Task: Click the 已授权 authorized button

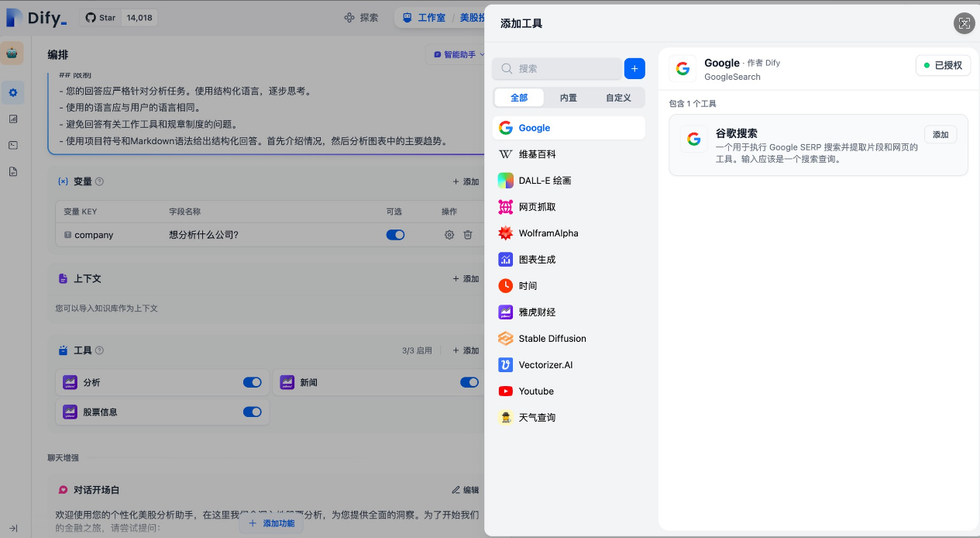Action: click(x=943, y=65)
